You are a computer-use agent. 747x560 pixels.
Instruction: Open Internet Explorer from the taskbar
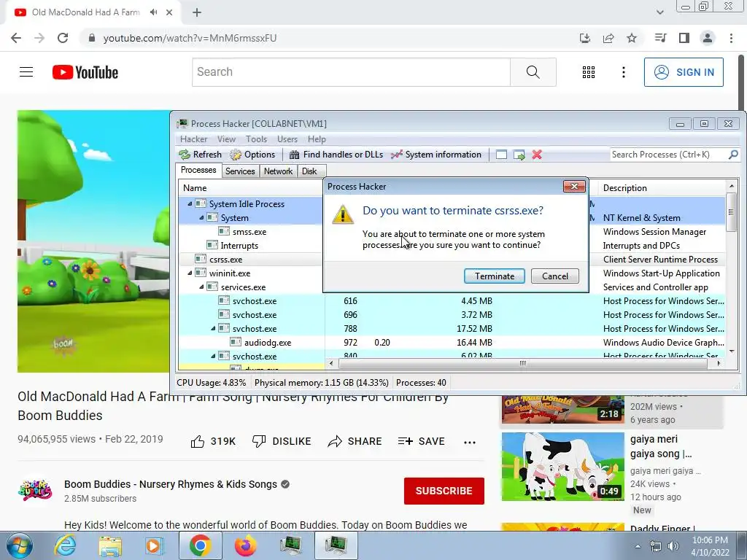tap(65, 545)
